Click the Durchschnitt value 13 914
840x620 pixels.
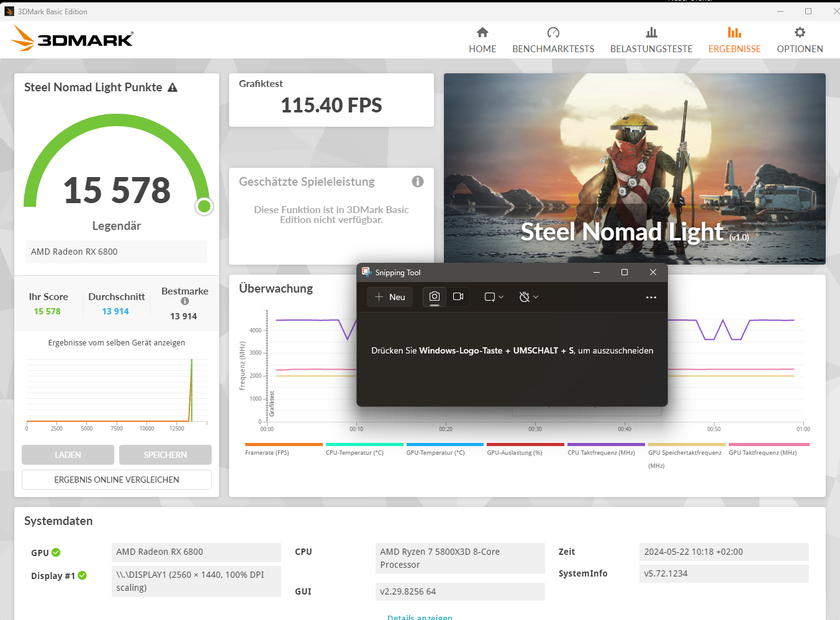(115, 311)
